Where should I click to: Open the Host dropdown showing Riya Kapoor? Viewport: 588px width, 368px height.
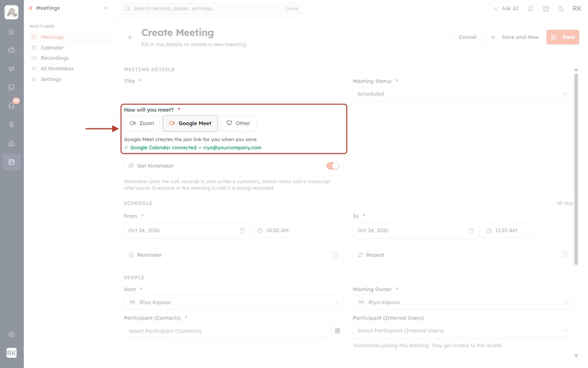tap(234, 303)
